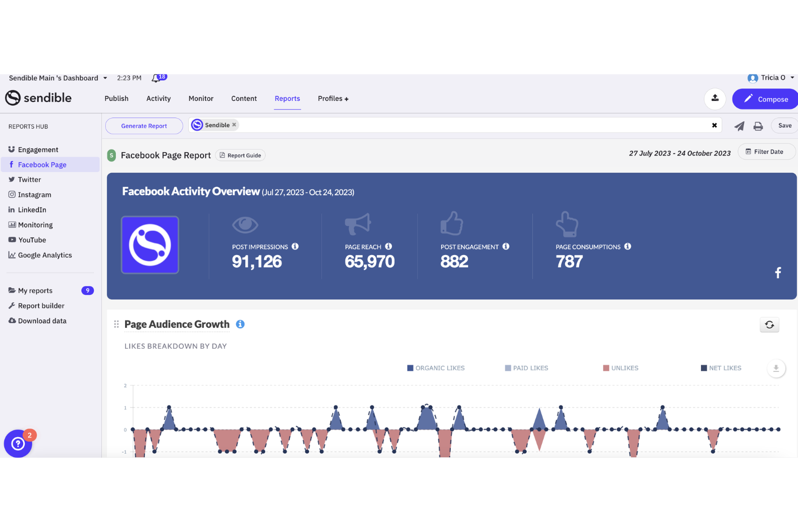Screen dimensions: 798x532
Task: Open the help widget with 2 notifications
Action: pos(18,444)
